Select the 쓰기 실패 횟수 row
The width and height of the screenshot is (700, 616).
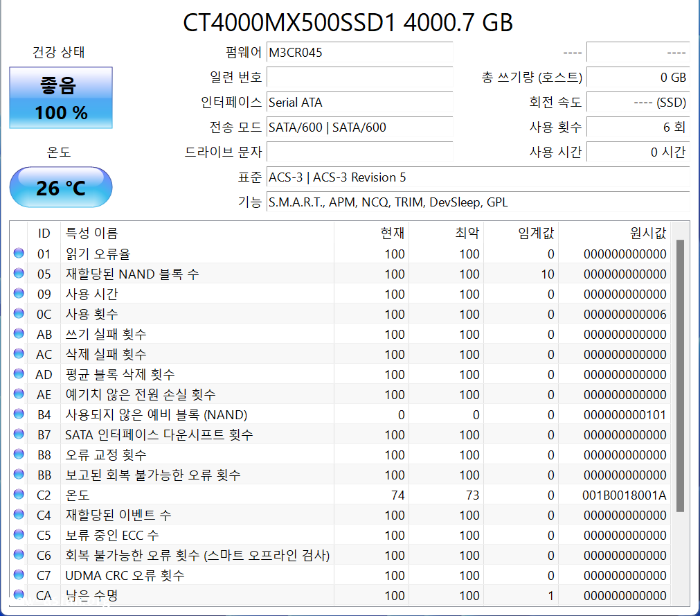340,334
